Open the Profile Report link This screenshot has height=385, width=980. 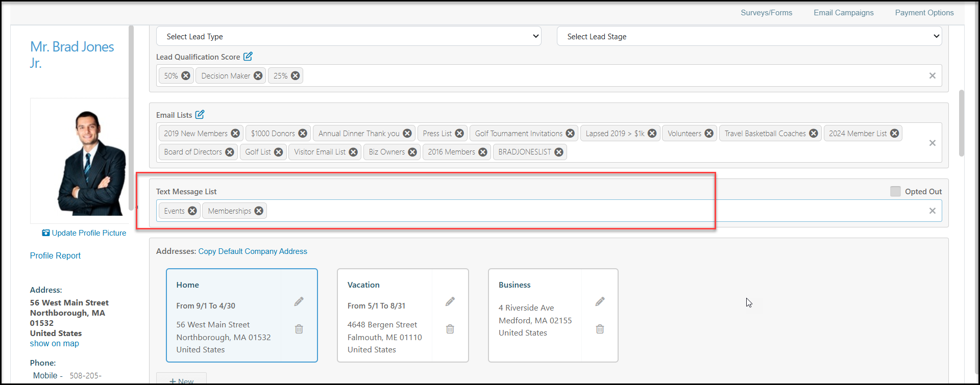click(x=55, y=255)
